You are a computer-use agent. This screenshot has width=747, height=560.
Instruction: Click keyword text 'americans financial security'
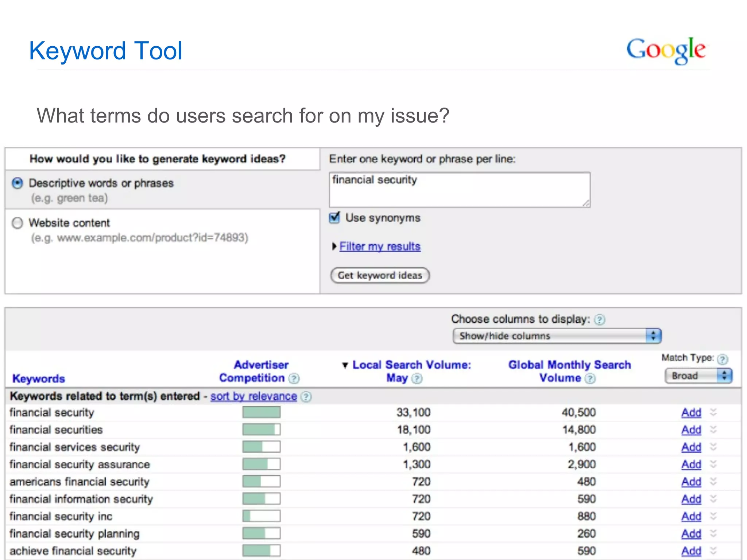coord(80,482)
